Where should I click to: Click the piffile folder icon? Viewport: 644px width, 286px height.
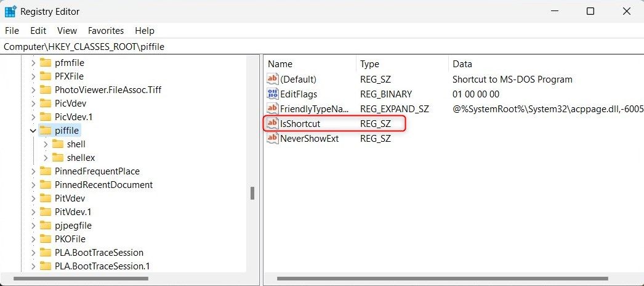click(45, 131)
